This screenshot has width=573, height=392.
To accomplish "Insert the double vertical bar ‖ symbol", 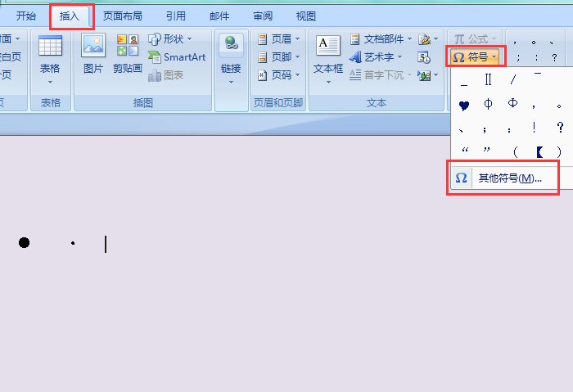I will 488,79.
